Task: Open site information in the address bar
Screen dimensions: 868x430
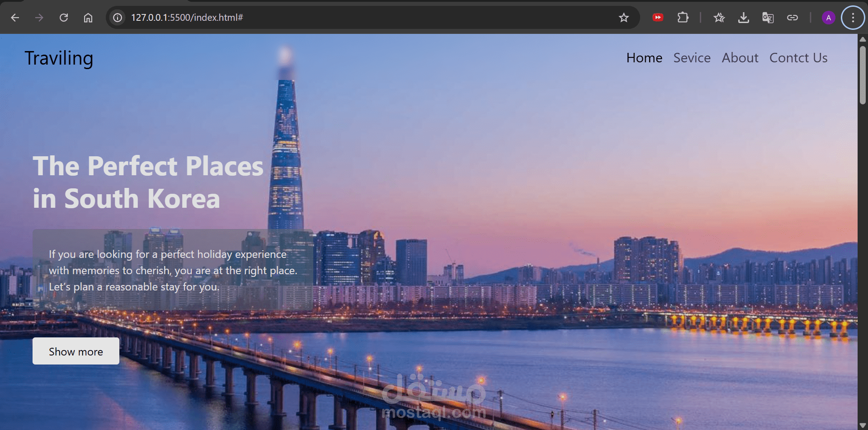Action: (117, 18)
